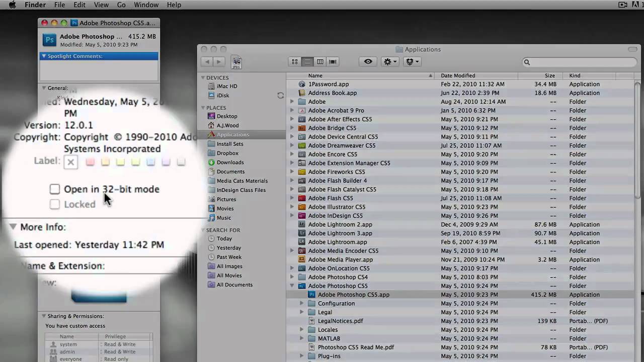
Task: Switch Finder to column view
Action: point(320,62)
